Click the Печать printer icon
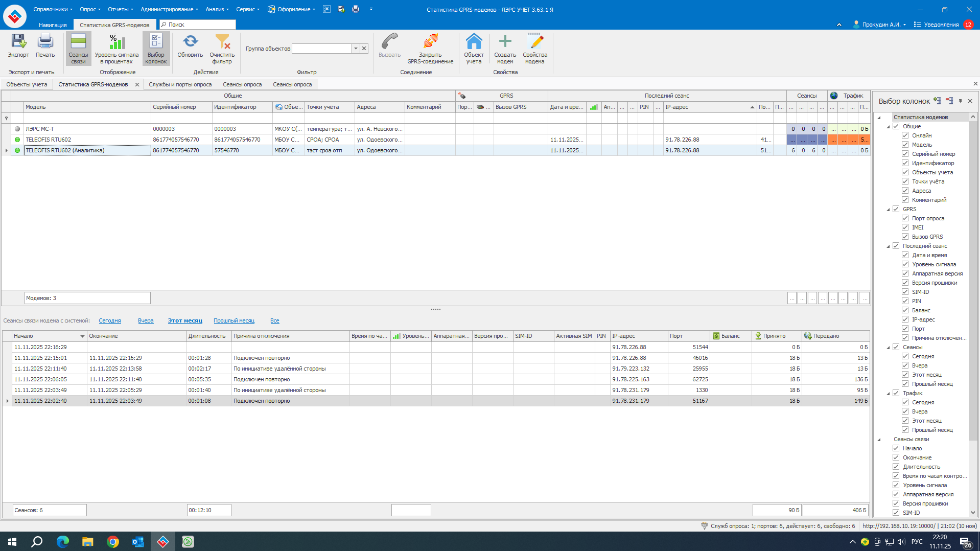The width and height of the screenshot is (980, 551). click(45, 42)
